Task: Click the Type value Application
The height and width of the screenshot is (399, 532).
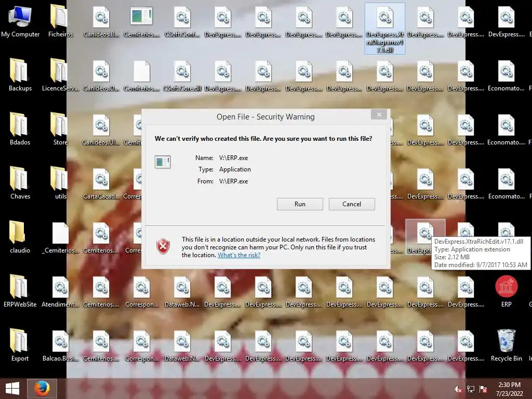Action: pos(235,169)
